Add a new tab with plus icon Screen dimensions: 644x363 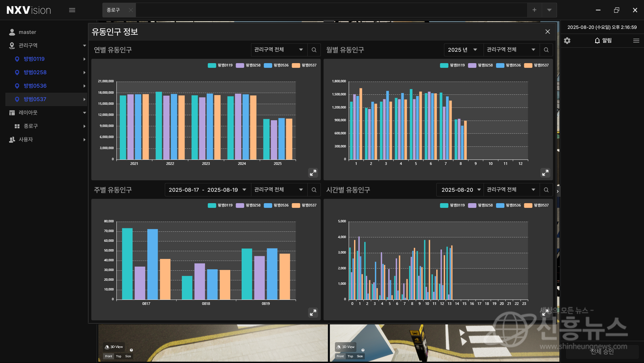pos(534,10)
